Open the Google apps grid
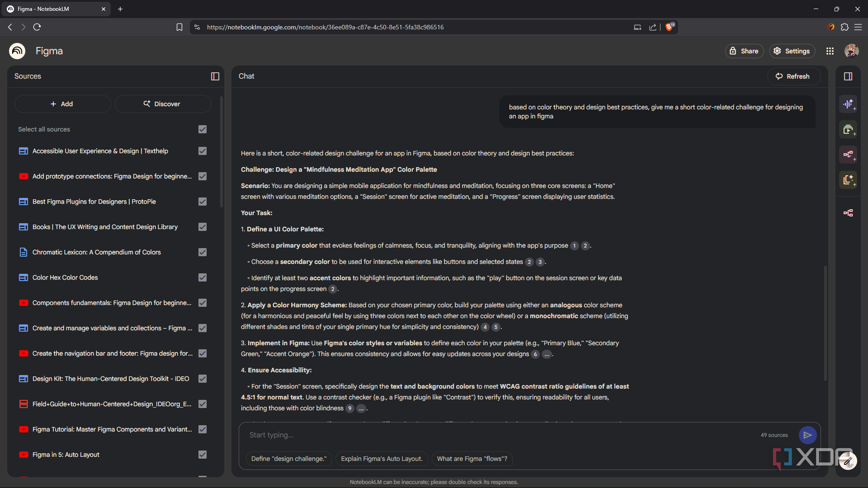Screen dimensions: 868x488 point(830,51)
